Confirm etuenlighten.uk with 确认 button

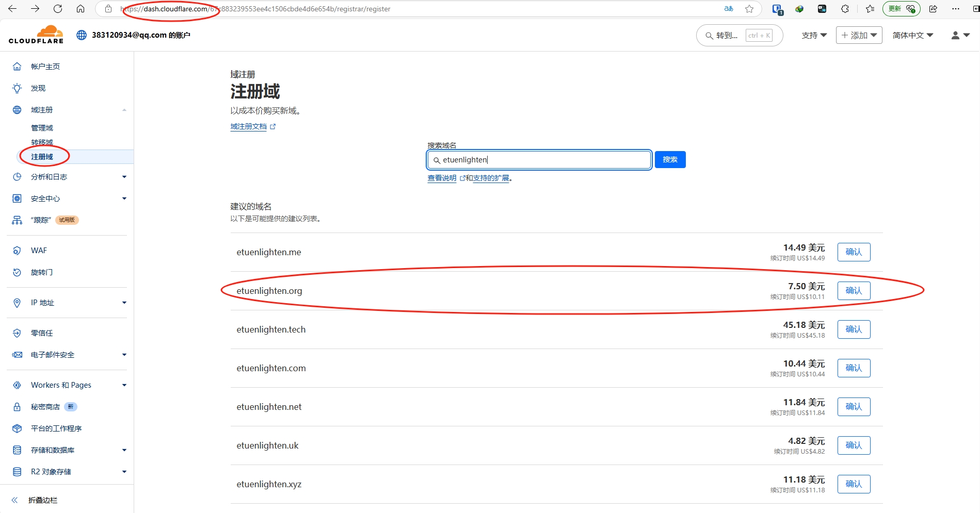854,445
